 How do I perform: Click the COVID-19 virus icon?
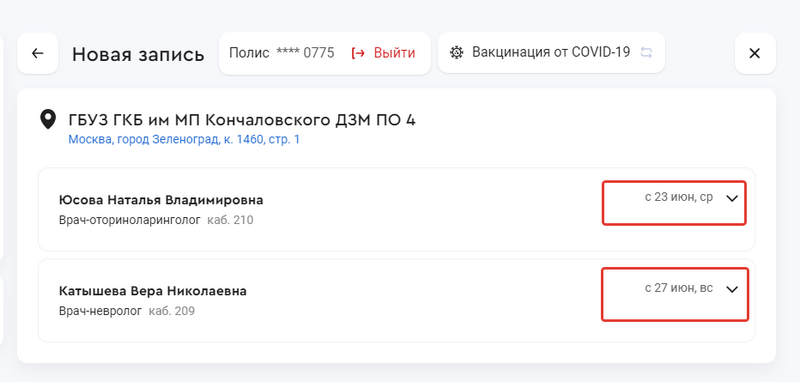457,53
